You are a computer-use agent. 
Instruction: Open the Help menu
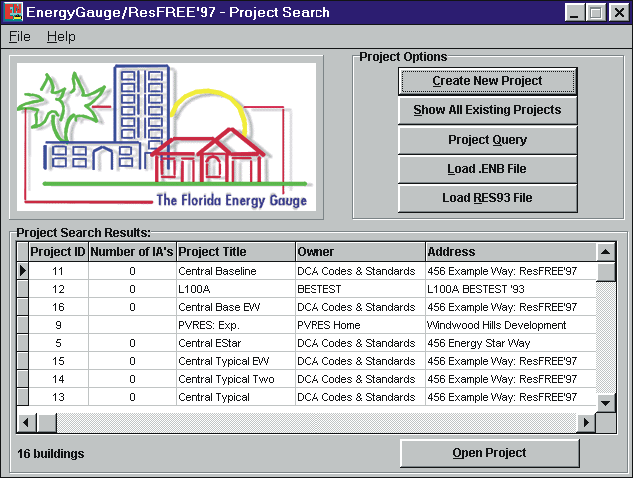coord(61,37)
